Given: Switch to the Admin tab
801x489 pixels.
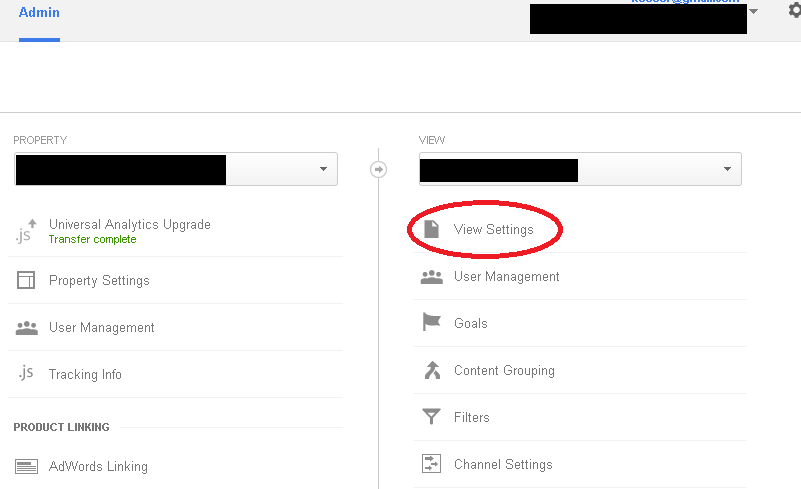Looking at the screenshot, I should tap(39, 13).
